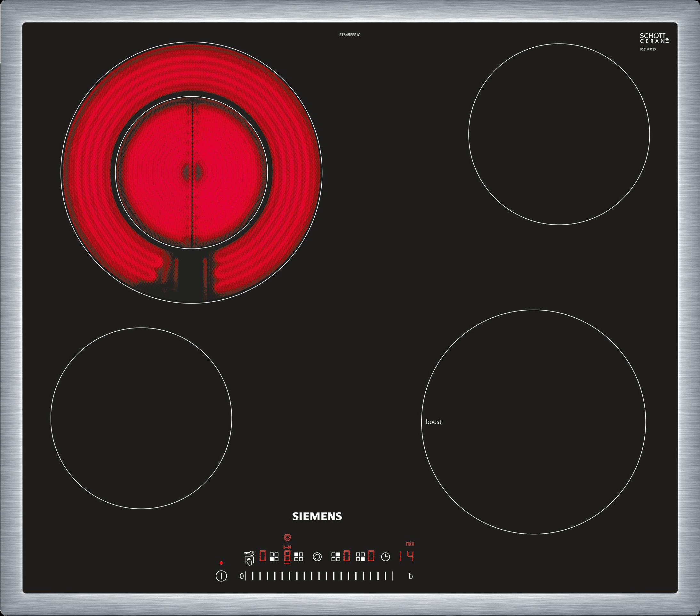
Task: Select the front-right hotplate selector icon
Action: (360, 557)
